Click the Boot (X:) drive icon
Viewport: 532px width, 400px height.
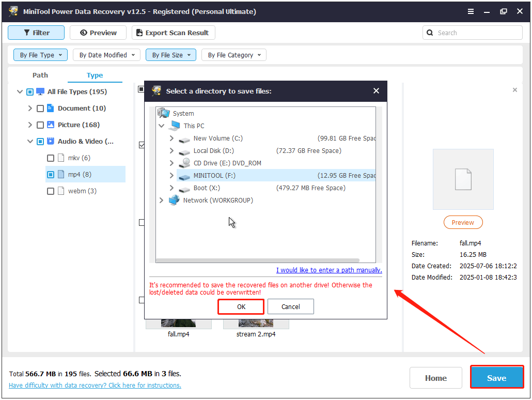(x=184, y=189)
